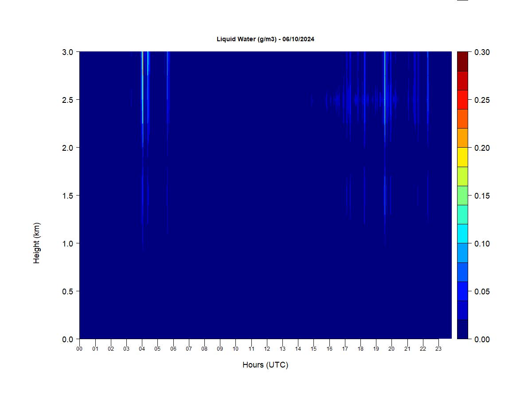Click the 0.30 colorbar scale label
The image size is (532, 399).
(x=482, y=52)
